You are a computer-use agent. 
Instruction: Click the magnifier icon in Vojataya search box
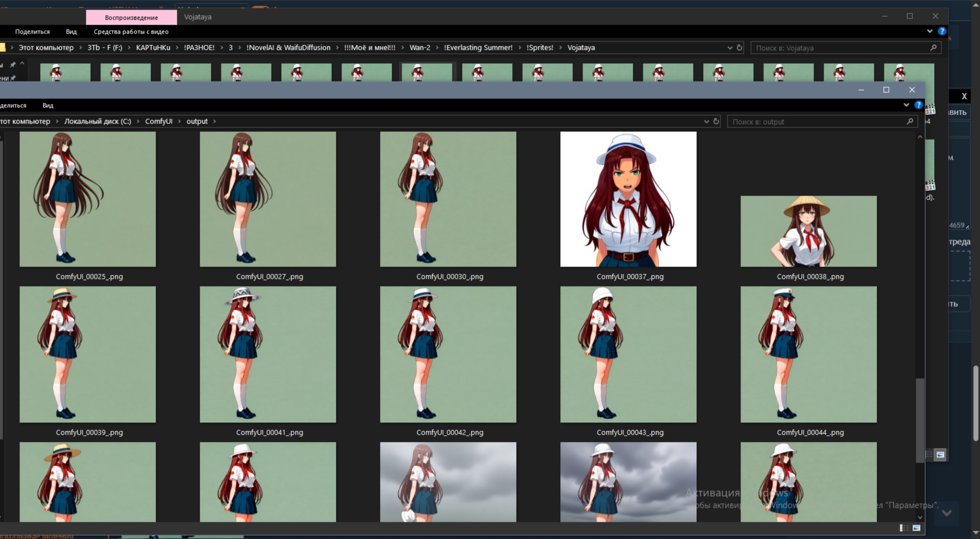tap(933, 47)
